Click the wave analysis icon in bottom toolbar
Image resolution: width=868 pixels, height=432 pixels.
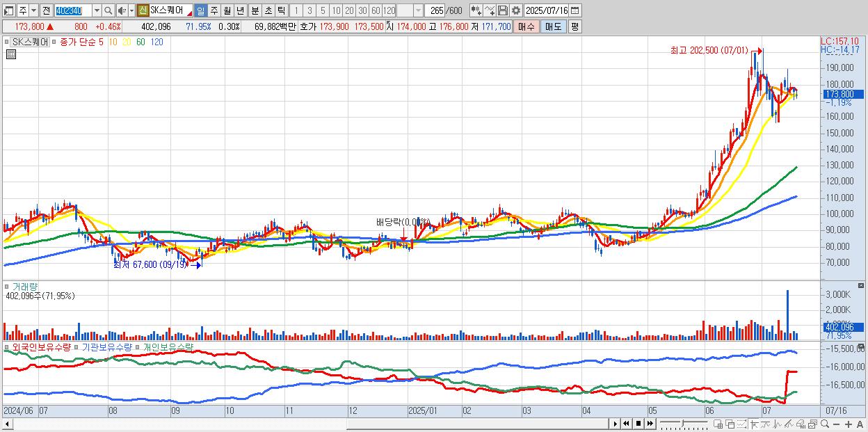pyautogui.click(x=778, y=424)
